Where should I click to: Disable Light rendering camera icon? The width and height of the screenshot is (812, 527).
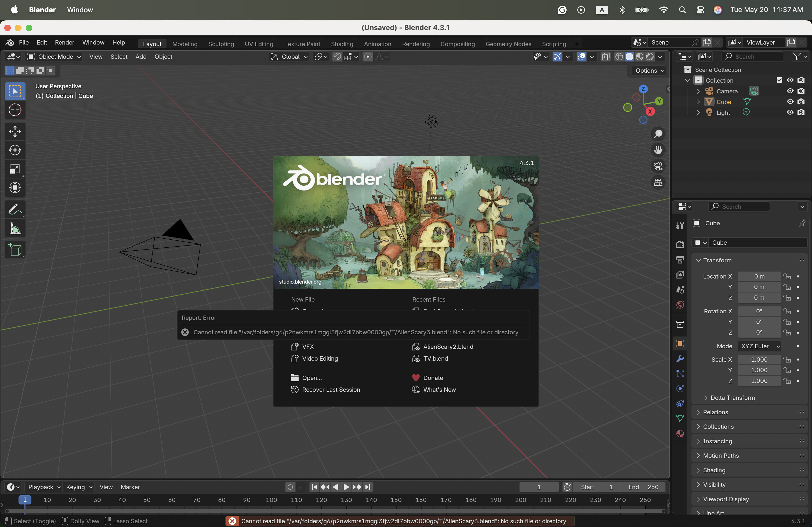(801, 112)
